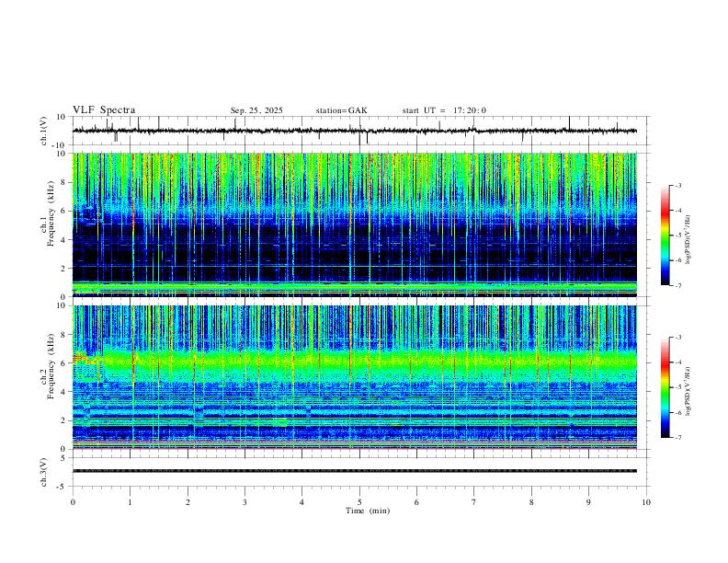Screen dimensions: 728x563
Task: Click the ch.1 voltage waveform trace
Action: 354,131
